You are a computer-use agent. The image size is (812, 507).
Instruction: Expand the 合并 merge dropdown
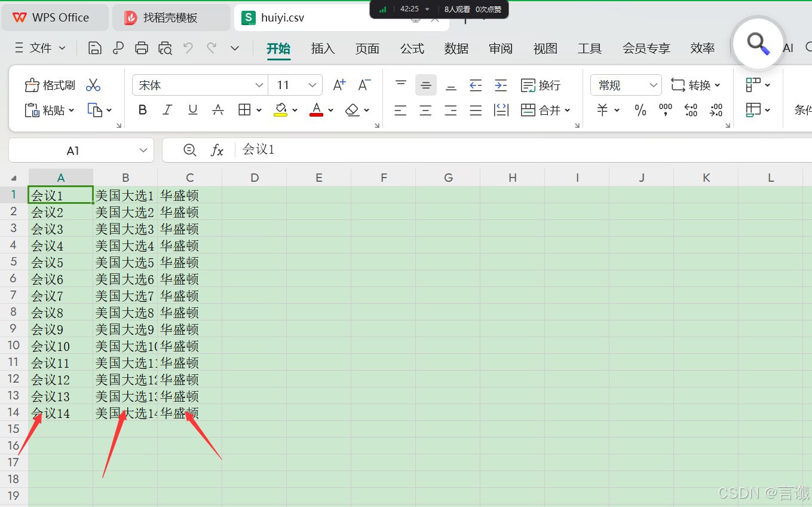click(568, 110)
